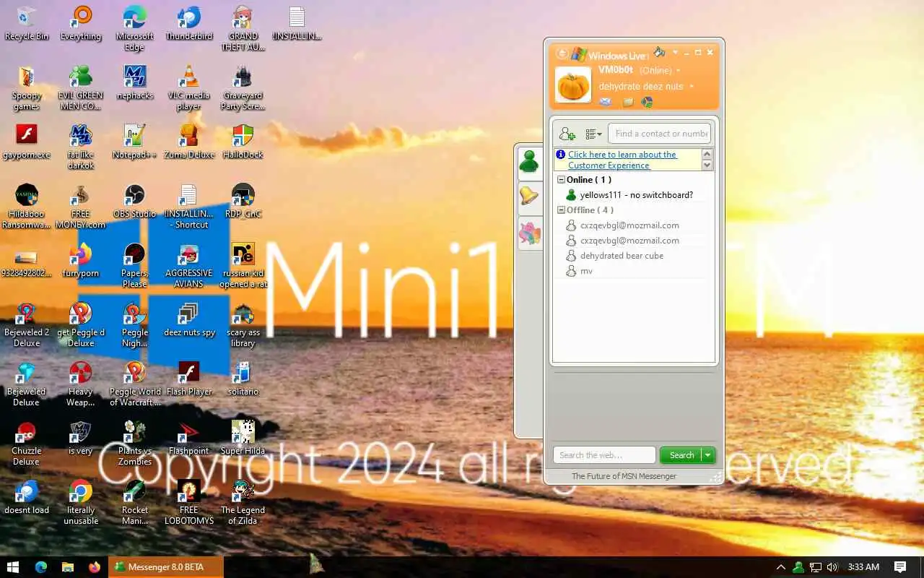
Task: Select the Super Hilda desktop icon
Action: tap(243, 437)
